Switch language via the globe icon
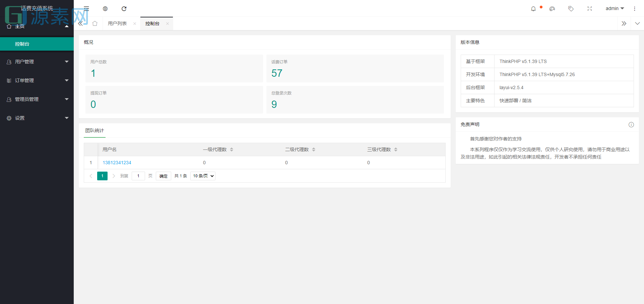644x304 pixels. point(105,9)
